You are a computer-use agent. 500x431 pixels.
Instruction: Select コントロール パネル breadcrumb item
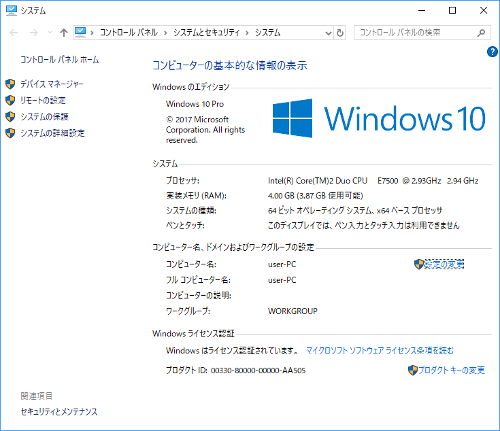coord(129,32)
